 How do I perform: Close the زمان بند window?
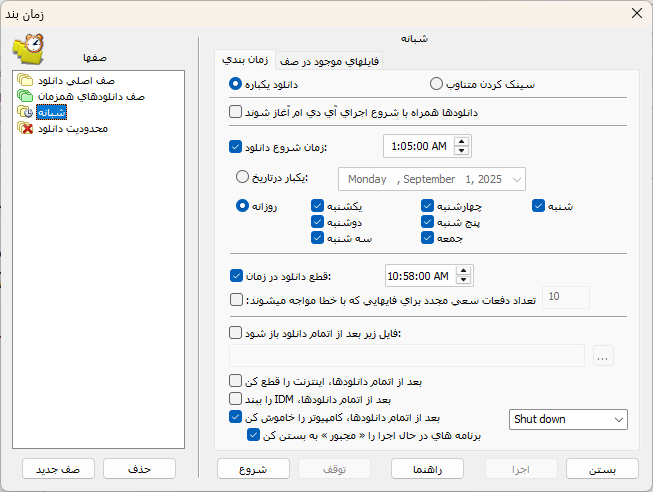point(637,13)
